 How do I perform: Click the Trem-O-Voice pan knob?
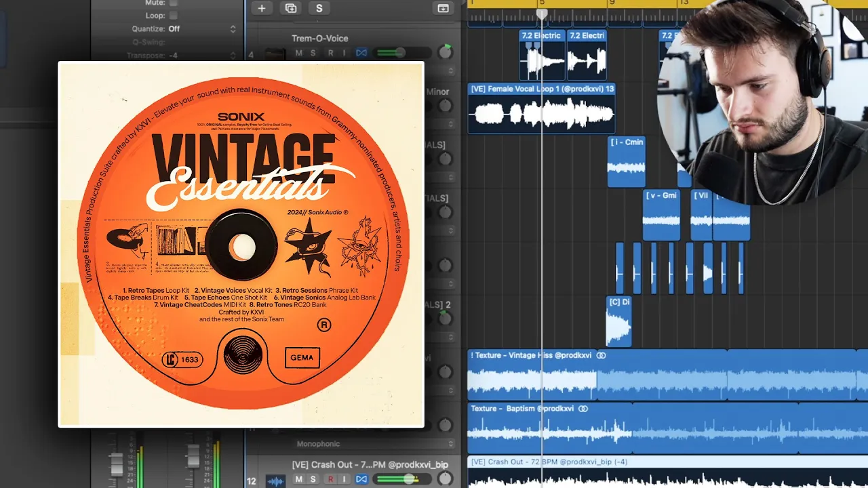(446, 52)
